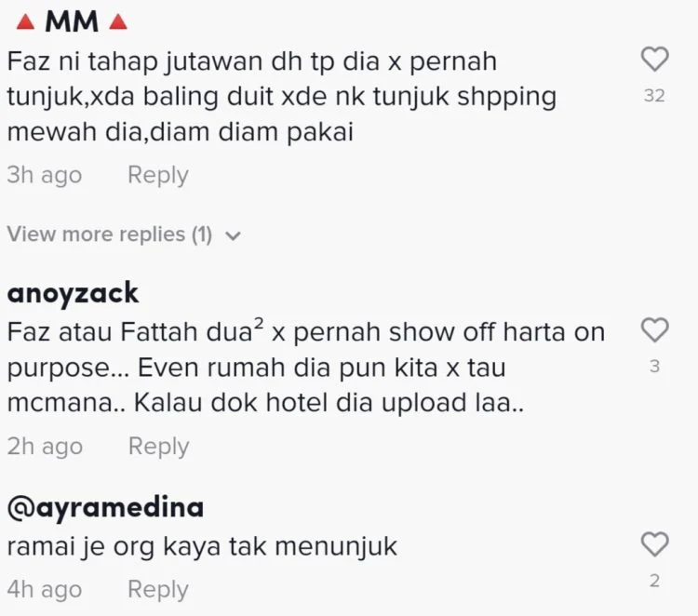Expand View more replies (1)

pyautogui.click(x=124, y=234)
